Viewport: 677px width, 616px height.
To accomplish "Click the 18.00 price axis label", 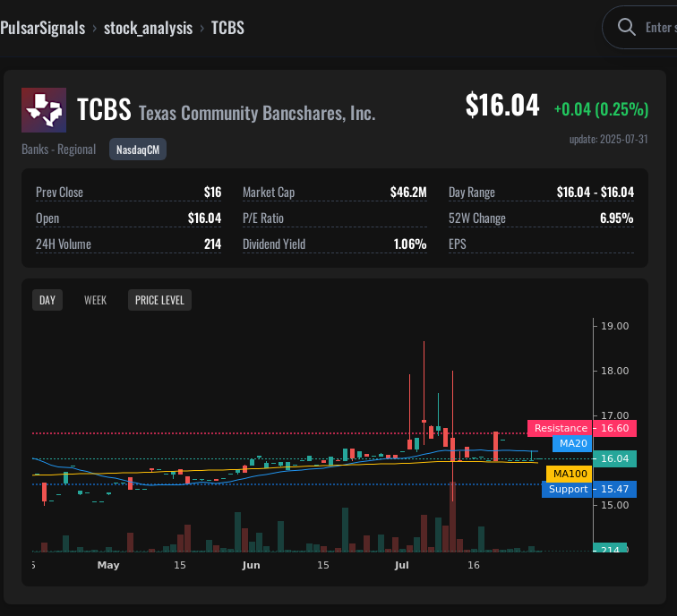I will coord(615,371).
